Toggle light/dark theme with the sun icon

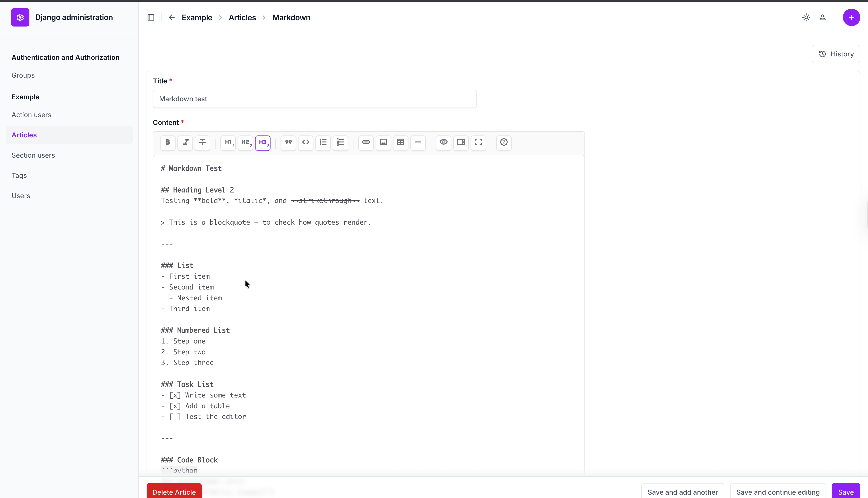click(806, 17)
